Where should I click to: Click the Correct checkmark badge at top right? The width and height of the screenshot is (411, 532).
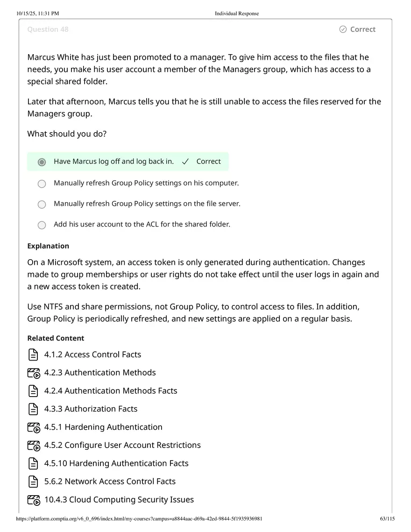357,29
